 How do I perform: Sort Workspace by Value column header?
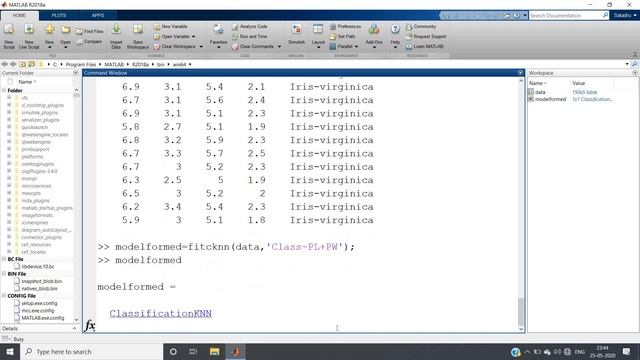pos(578,83)
